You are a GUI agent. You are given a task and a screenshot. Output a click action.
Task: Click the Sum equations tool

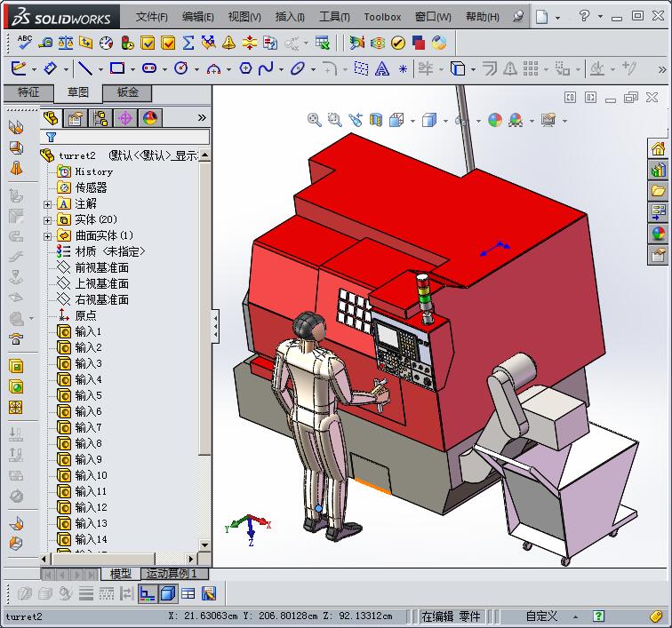point(188,43)
